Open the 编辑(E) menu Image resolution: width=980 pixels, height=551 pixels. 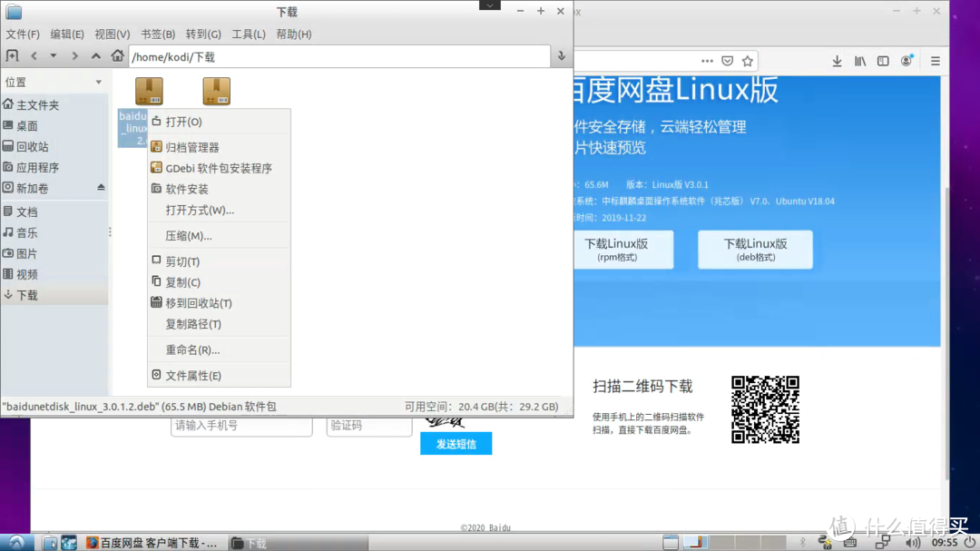point(67,34)
